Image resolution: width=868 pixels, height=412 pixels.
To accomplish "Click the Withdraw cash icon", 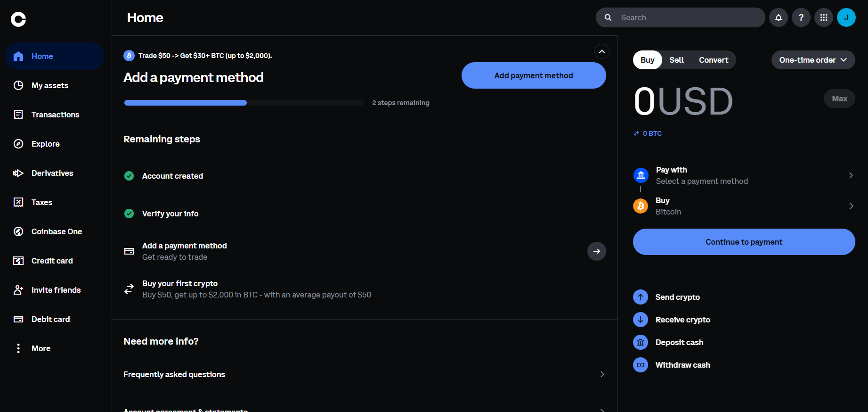I will click(641, 365).
